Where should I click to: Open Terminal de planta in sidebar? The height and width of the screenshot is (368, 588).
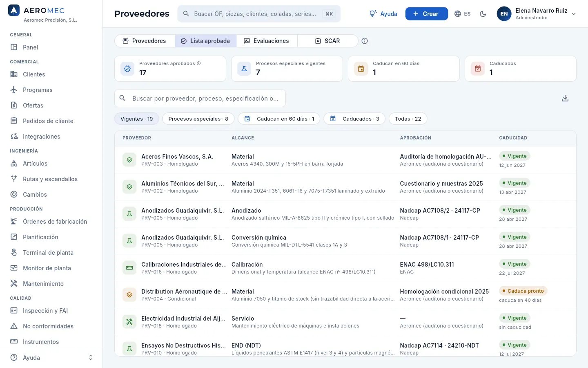[x=51, y=253]
